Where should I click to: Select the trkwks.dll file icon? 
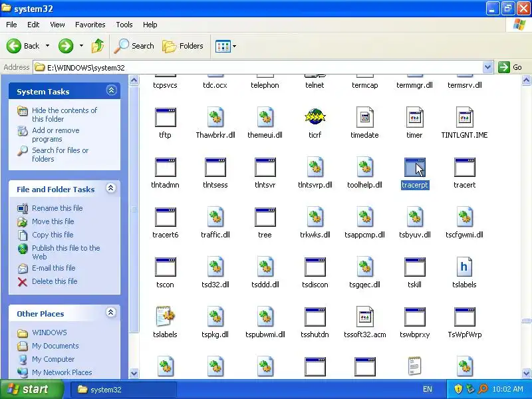click(315, 217)
